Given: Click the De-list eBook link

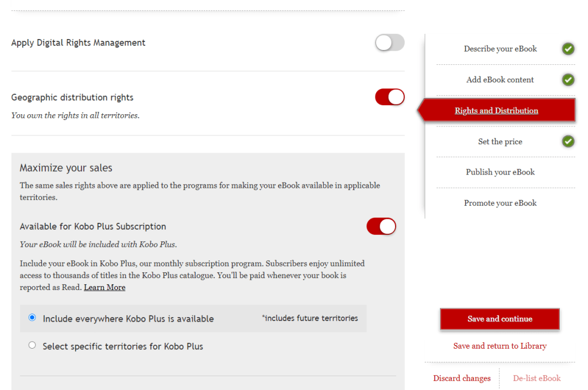Looking at the screenshot, I should pyautogui.click(x=536, y=378).
